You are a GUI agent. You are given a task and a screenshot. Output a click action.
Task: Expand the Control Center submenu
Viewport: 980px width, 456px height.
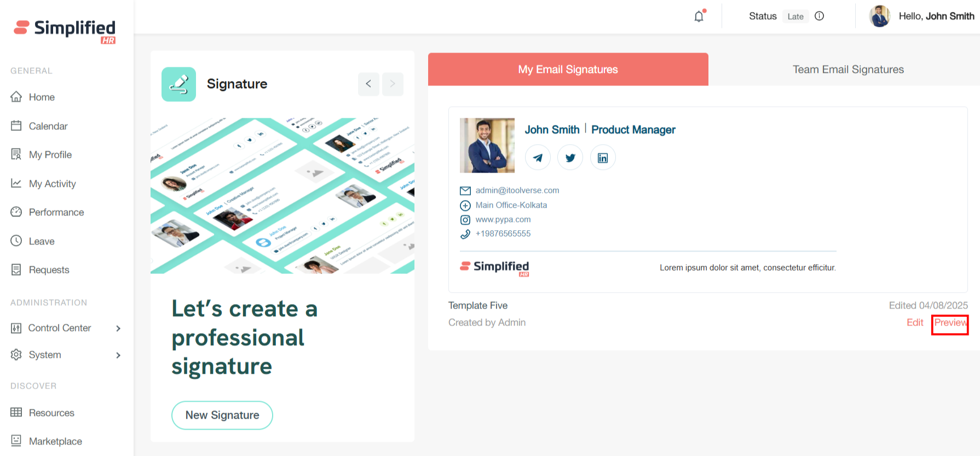[x=118, y=328]
